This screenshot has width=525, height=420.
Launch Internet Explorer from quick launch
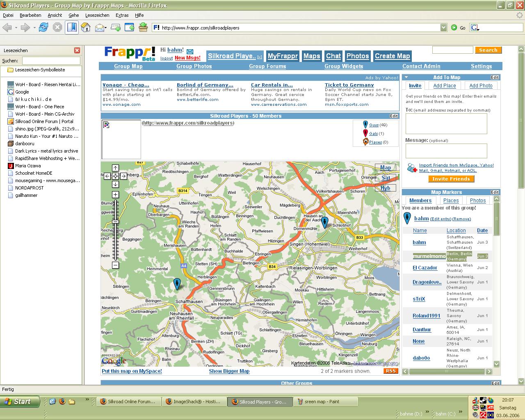click(x=52, y=402)
